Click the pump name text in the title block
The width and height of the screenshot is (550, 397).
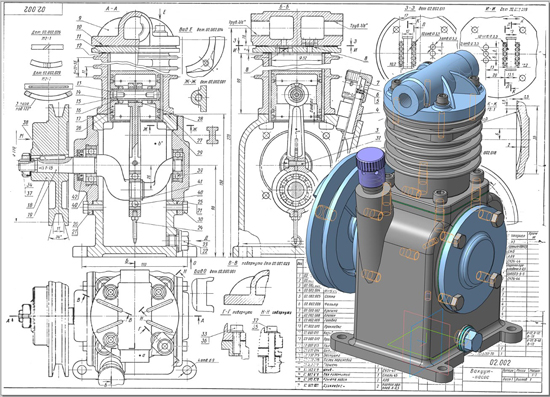[481, 374]
